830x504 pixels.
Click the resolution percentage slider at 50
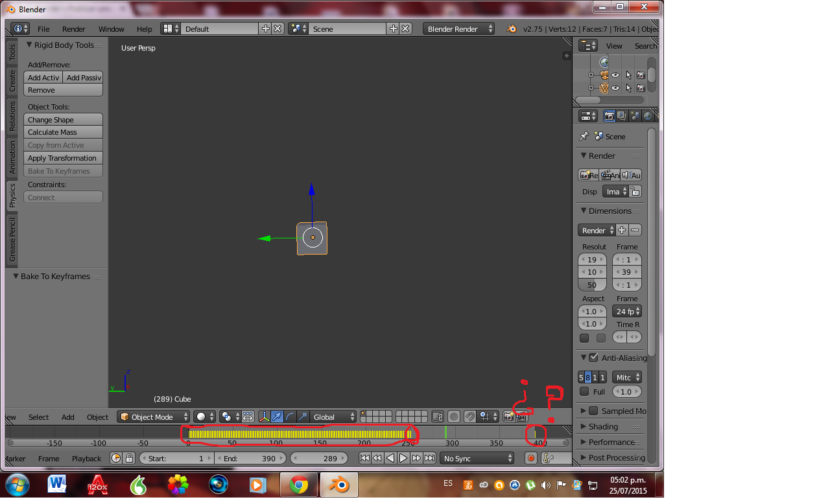click(x=592, y=285)
